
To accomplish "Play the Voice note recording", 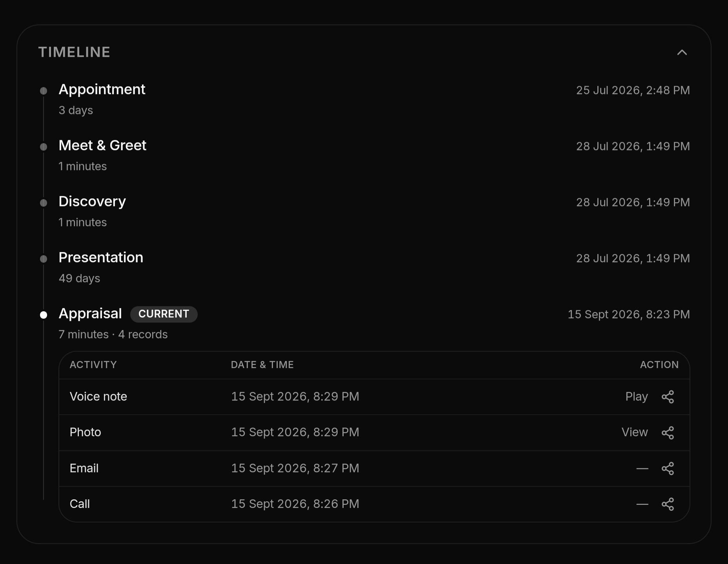I will pos(636,397).
